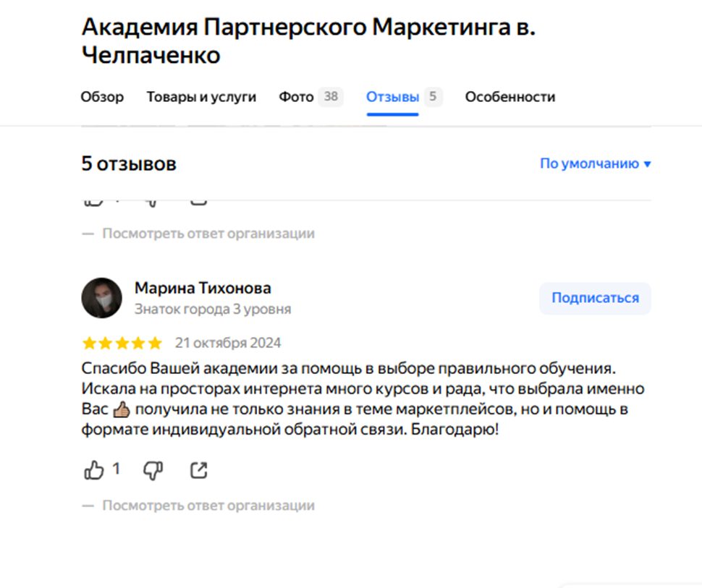
Task: Go to the Обзор tab
Action: tap(102, 96)
